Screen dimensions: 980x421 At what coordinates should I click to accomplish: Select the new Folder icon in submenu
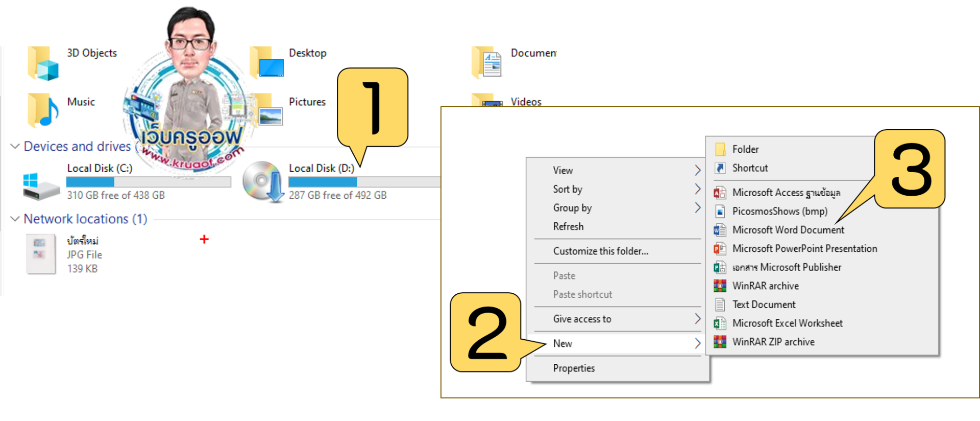720,149
